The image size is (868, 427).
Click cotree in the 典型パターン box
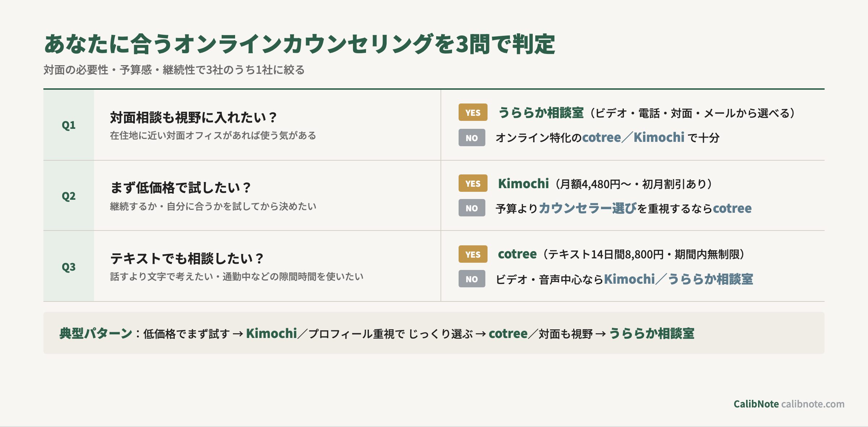[508, 333]
